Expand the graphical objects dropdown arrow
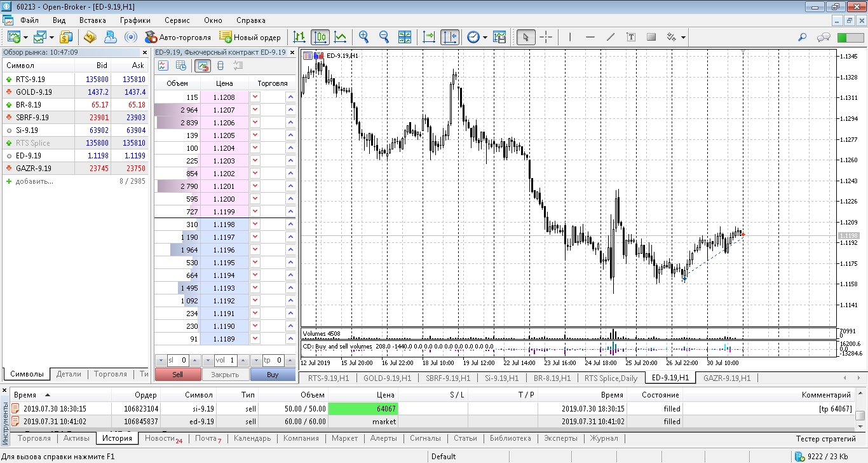This screenshot has height=463, width=868. [x=683, y=37]
